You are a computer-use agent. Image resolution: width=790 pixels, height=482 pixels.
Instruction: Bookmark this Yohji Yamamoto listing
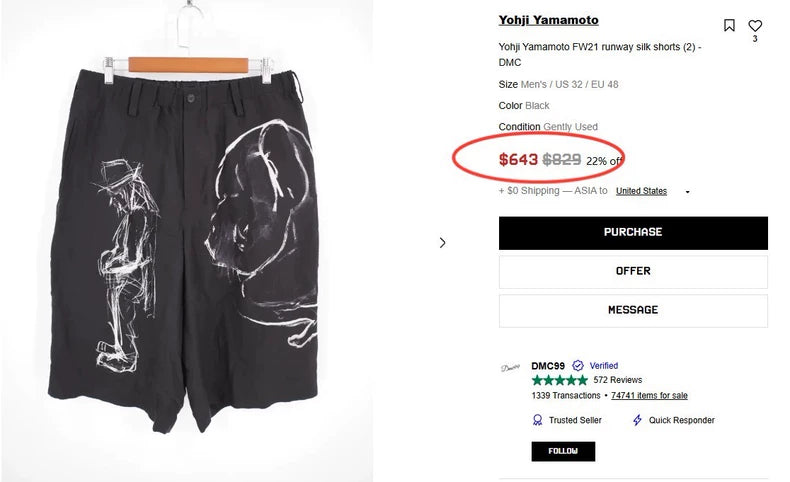[x=729, y=26]
